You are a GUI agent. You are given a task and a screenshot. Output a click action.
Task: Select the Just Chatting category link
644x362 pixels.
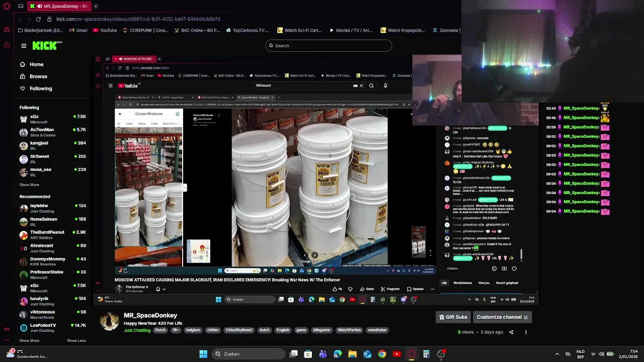point(137,330)
